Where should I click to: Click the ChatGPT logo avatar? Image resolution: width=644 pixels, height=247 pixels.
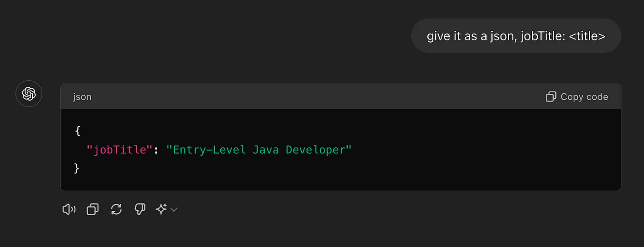tap(29, 94)
